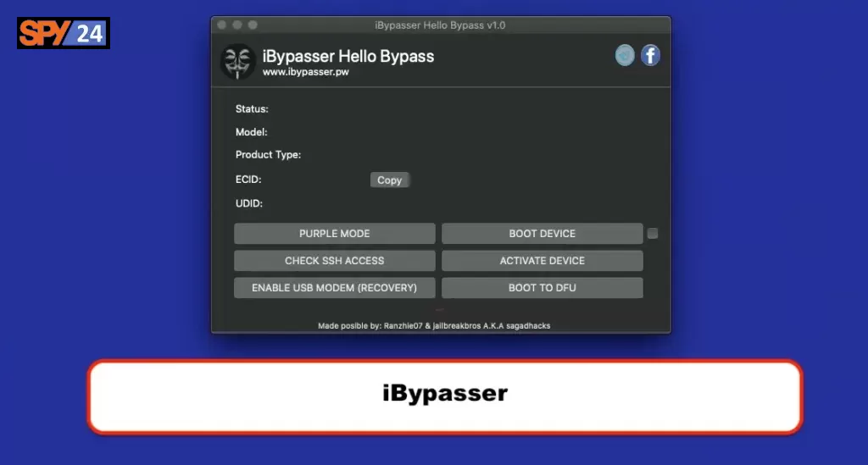Enable USB Modem (Recovery)

(334, 287)
